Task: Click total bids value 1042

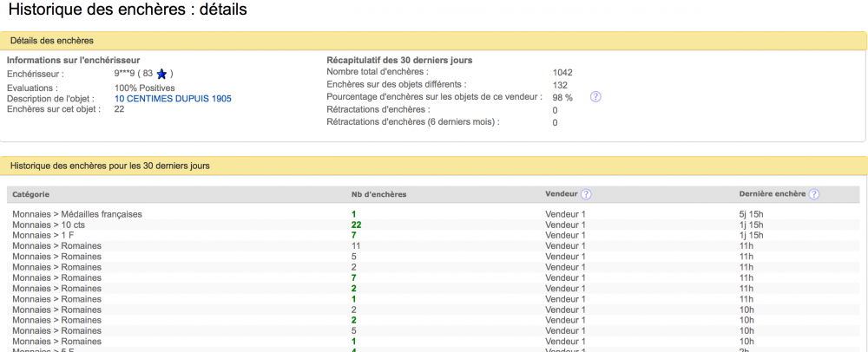Action: point(562,72)
